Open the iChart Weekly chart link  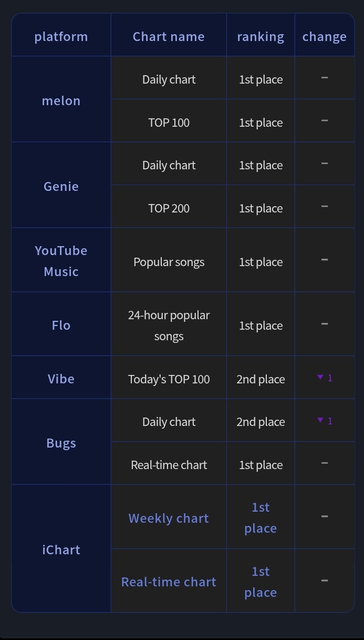[169, 518]
